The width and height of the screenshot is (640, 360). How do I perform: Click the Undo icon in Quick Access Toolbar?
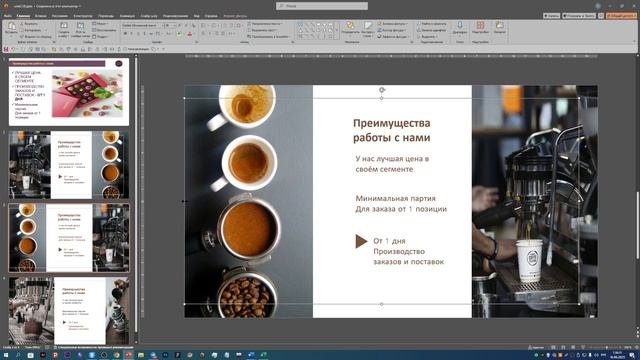13,49
